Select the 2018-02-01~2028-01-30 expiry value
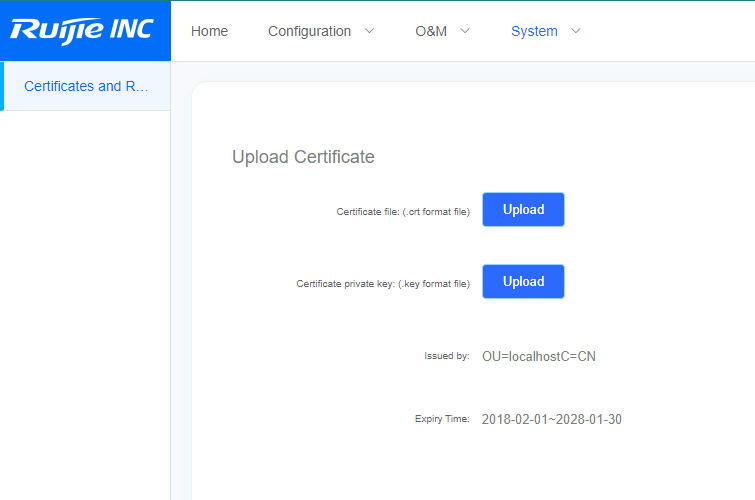The height and width of the screenshot is (500, 755). pyautogui.click(x=552, y=420)
